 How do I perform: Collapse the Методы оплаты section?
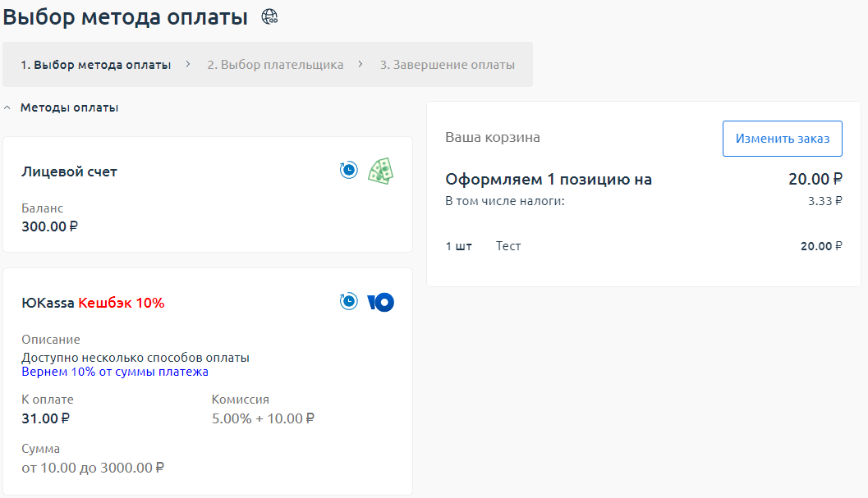(7, 107)
